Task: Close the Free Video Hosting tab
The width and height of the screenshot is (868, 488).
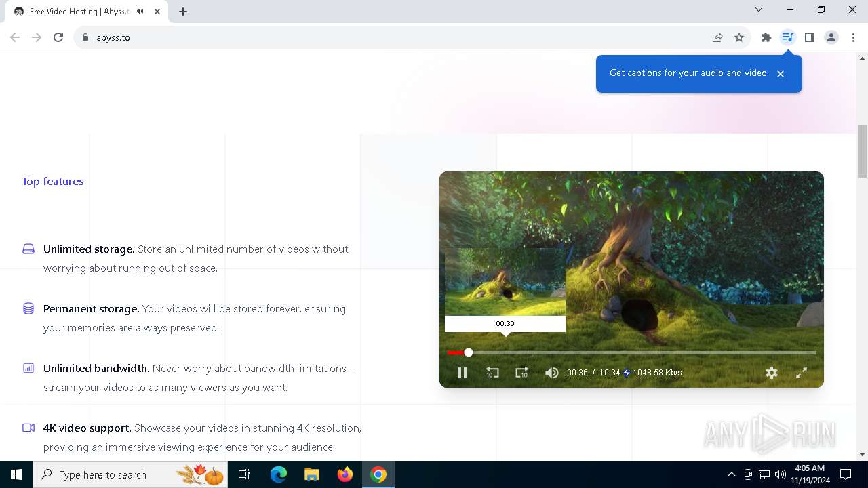Action: 157,12
